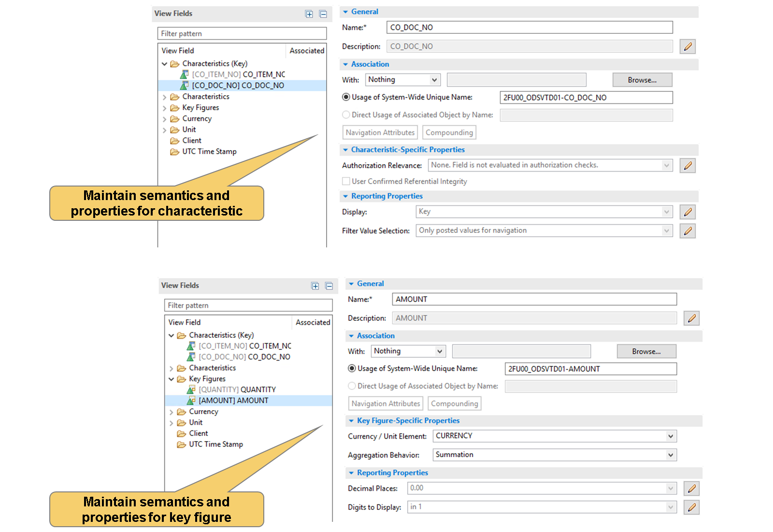Select CO_ITEM_NO field in upper tree
The width and height of the screenshot is (773, 532).
coord(232,74)
